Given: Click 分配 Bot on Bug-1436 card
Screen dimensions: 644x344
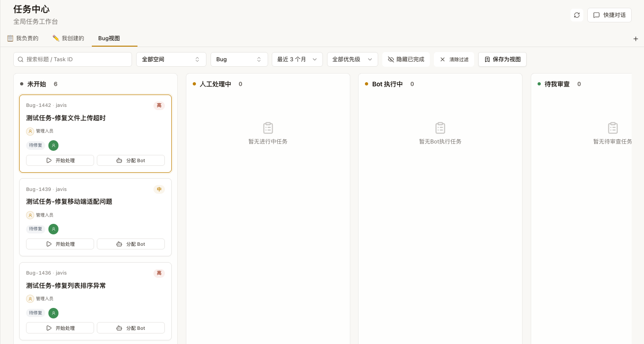Looking at the screenshot, I should [131, 328].
